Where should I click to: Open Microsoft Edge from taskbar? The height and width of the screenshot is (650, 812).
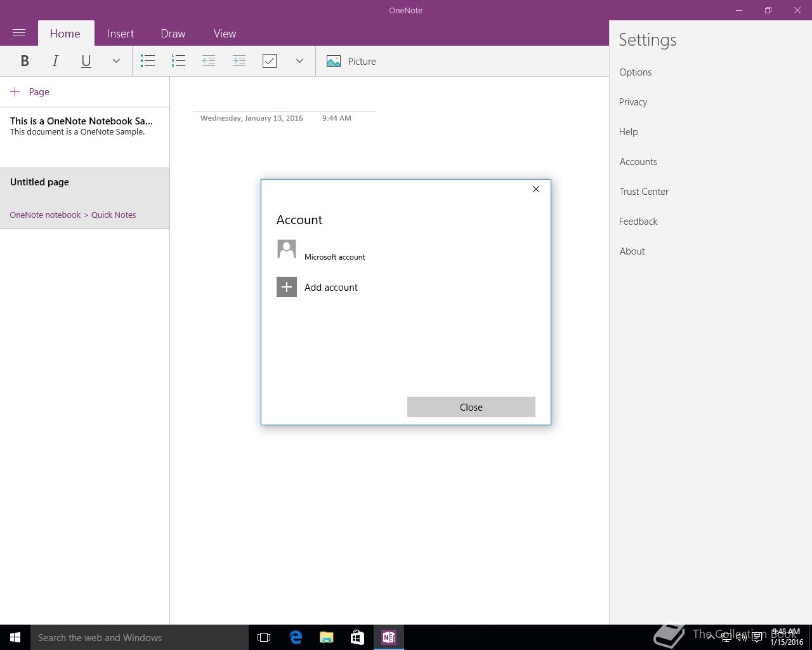click(x=296, y=637)
